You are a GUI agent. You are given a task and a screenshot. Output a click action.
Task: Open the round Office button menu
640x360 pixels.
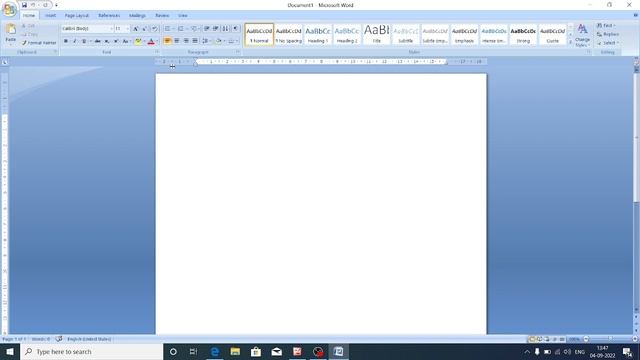click(x=9, y=9)
